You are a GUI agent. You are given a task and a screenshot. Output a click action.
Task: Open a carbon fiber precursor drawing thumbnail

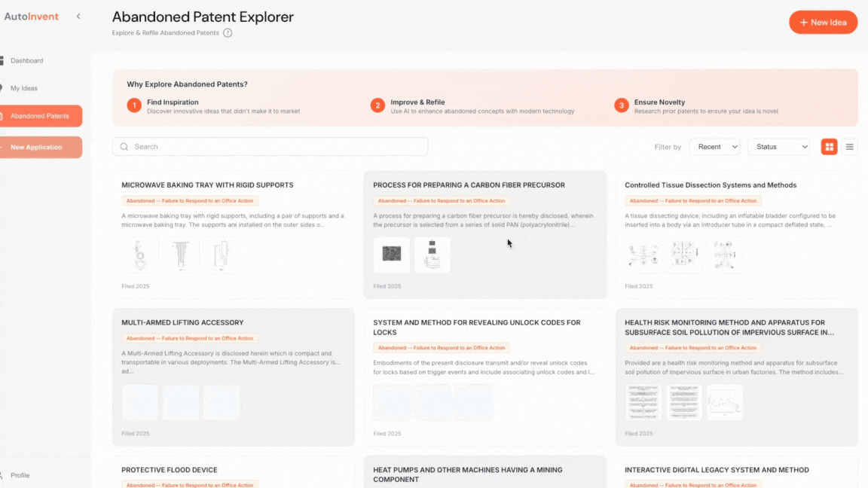392,255
